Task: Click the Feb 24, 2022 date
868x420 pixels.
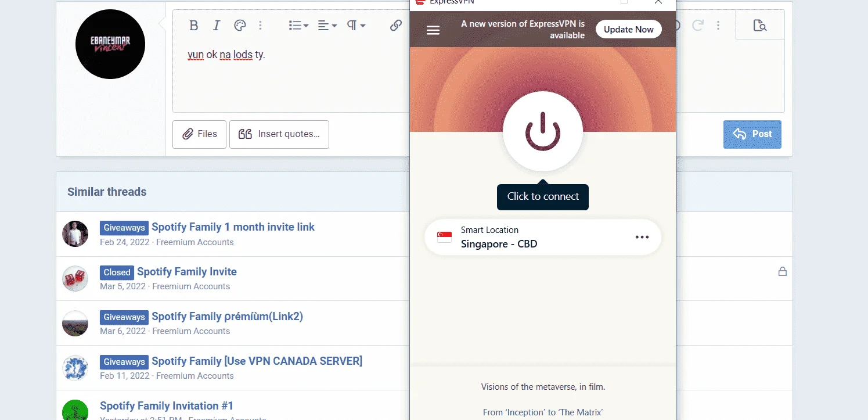Action: pyautogui.click(x=125, y=242)
